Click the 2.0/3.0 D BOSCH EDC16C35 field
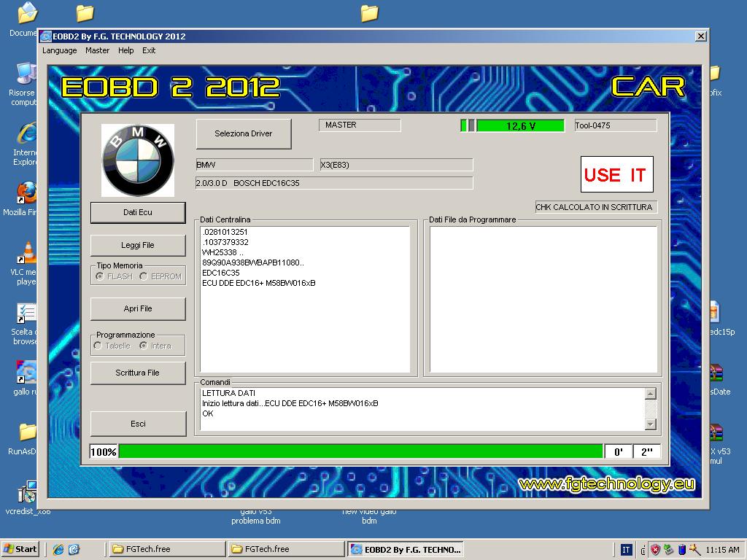Screen dimensions: 747x560 [x=334, y=183]
